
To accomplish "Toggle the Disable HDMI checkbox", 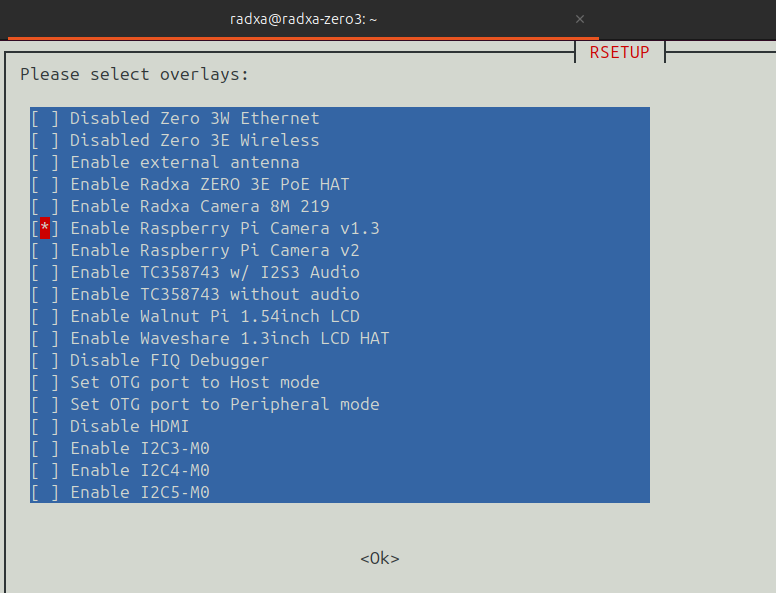I will pyautogui.click(x=45, y=426).
